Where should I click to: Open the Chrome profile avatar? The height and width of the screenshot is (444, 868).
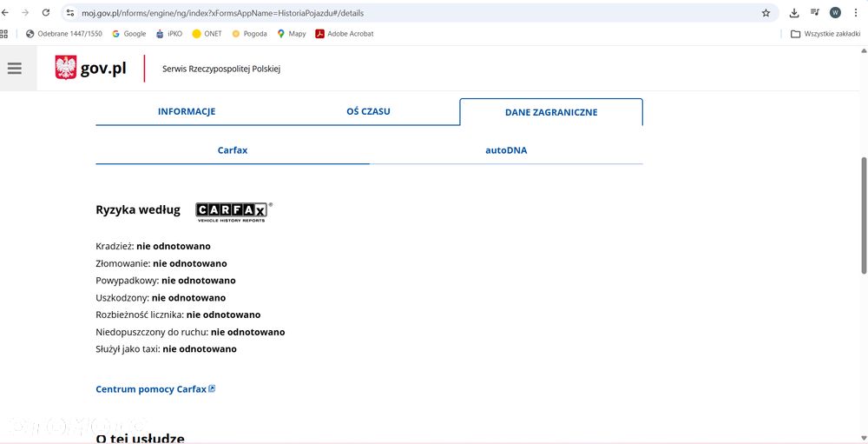pyautogui.click(x=835, y=13)
